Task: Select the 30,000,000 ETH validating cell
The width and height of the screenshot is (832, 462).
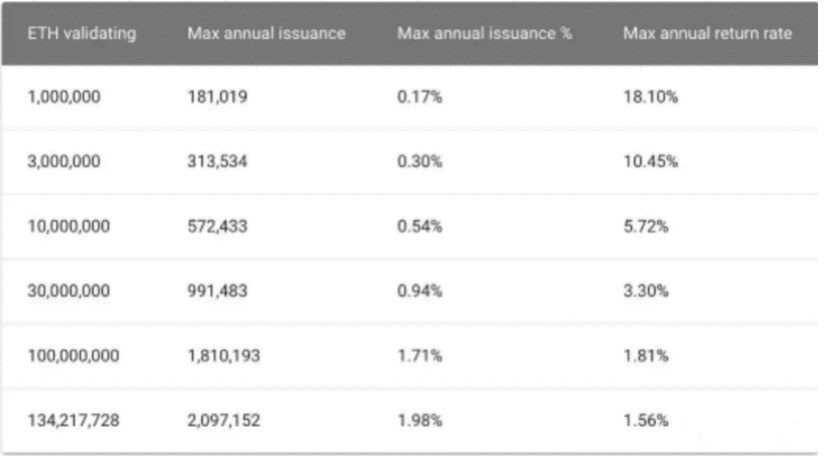Action: coord(68,291)
